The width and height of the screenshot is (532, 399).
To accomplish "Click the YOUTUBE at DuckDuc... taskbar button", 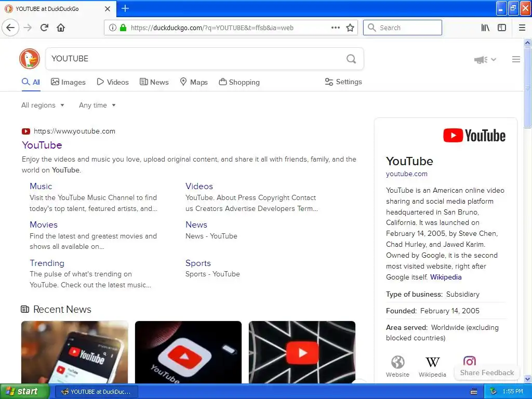I will [96, 392].
